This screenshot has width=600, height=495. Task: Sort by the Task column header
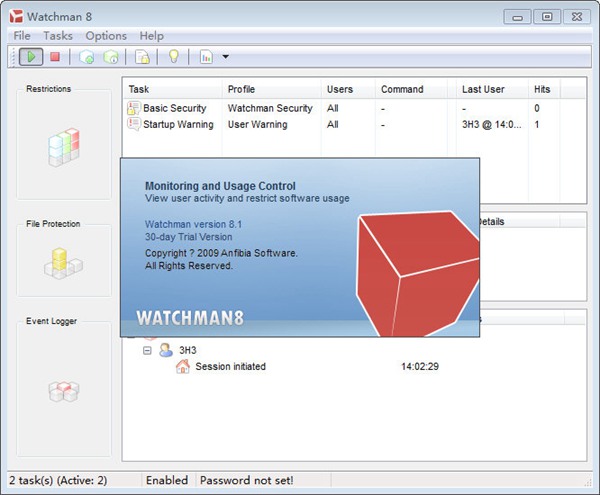point(173,89)
